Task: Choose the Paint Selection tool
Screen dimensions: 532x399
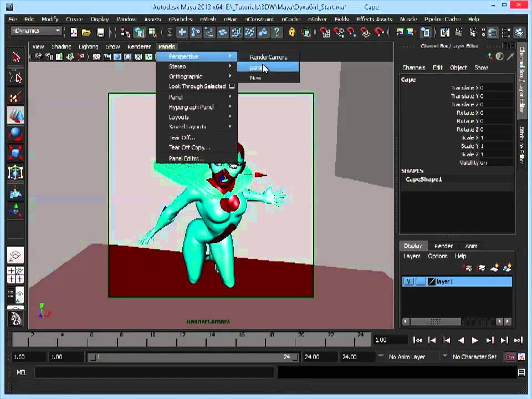Action: click(16, 97)
